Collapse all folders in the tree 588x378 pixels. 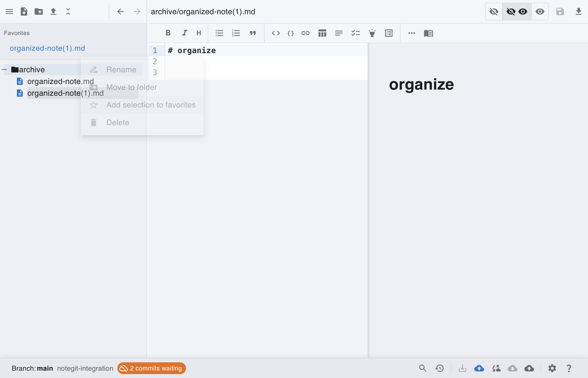tap(68, 12)
